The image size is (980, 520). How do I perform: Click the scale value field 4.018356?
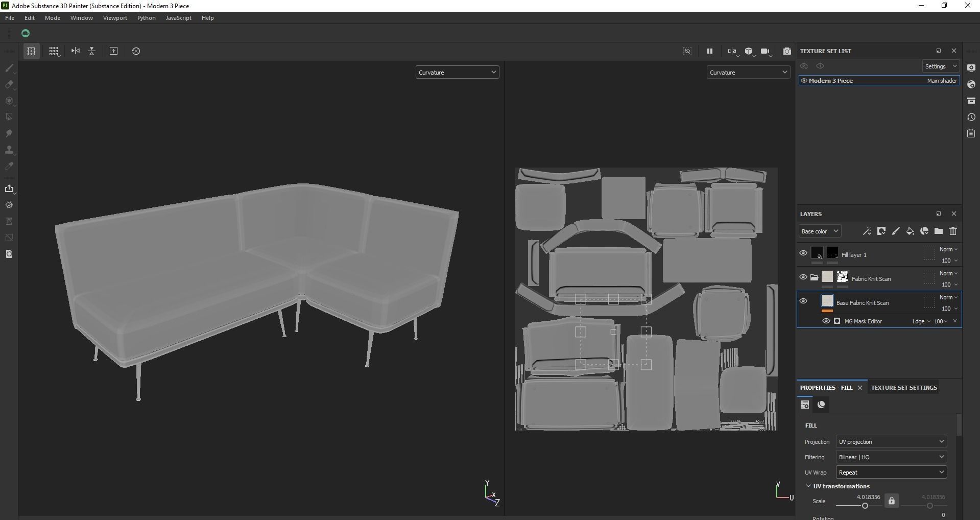868,497
